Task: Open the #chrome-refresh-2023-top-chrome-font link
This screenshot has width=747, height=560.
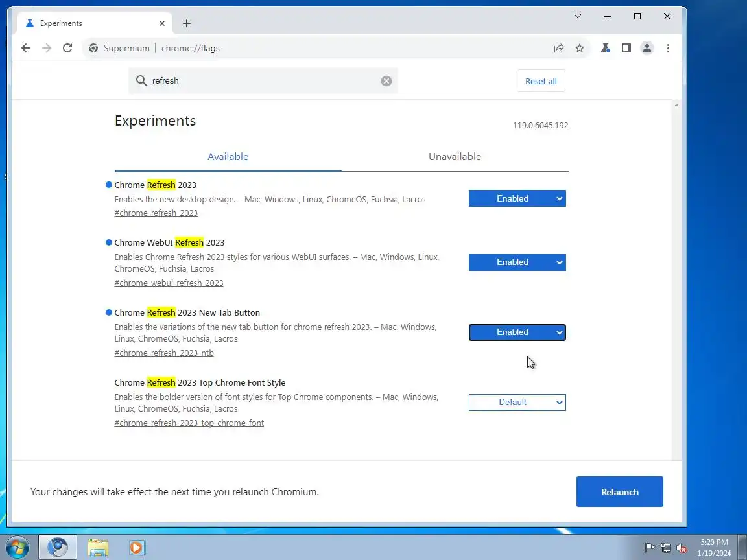Action: tap(189, 423)
